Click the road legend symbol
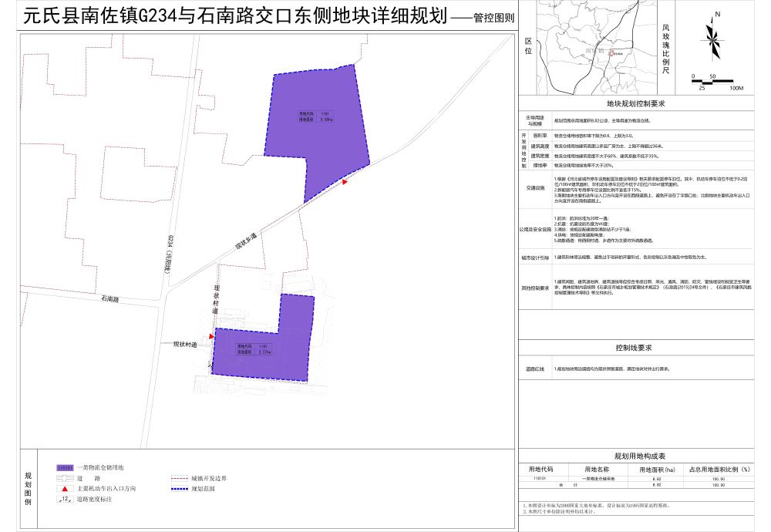 pyautogui.click(x=65, y=478)
